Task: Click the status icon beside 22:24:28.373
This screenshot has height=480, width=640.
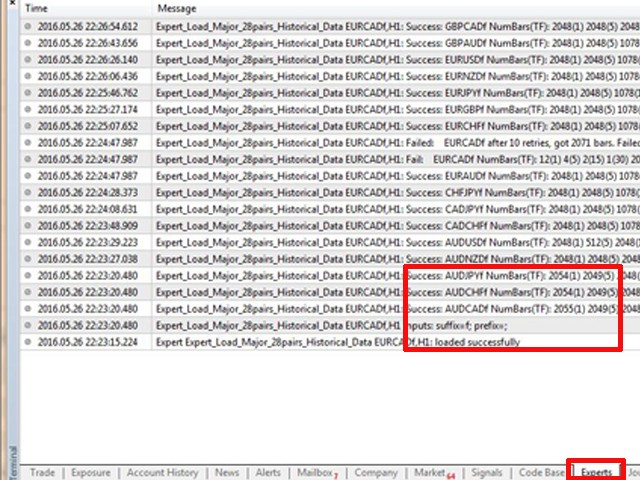Action: (x=28, y=192)
